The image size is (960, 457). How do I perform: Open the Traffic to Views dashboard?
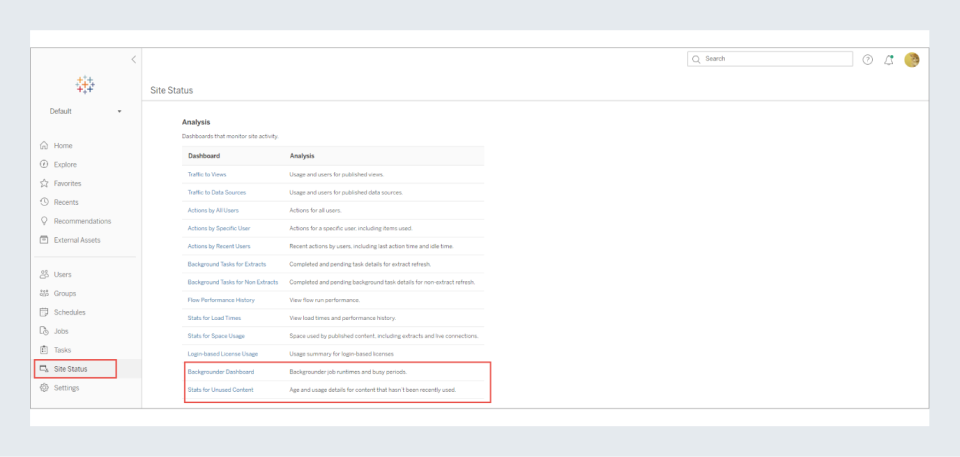(x=207, y=174)
